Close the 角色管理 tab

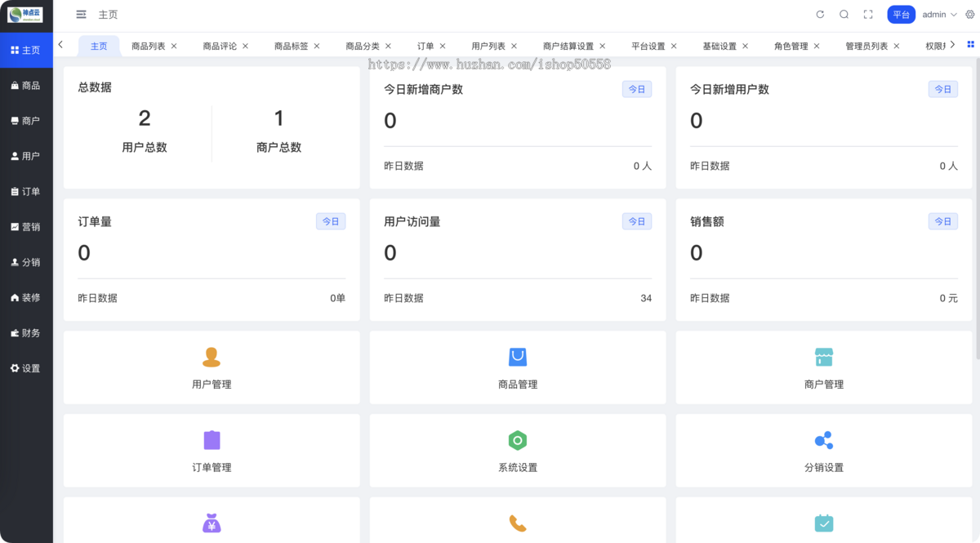[817, 47]
